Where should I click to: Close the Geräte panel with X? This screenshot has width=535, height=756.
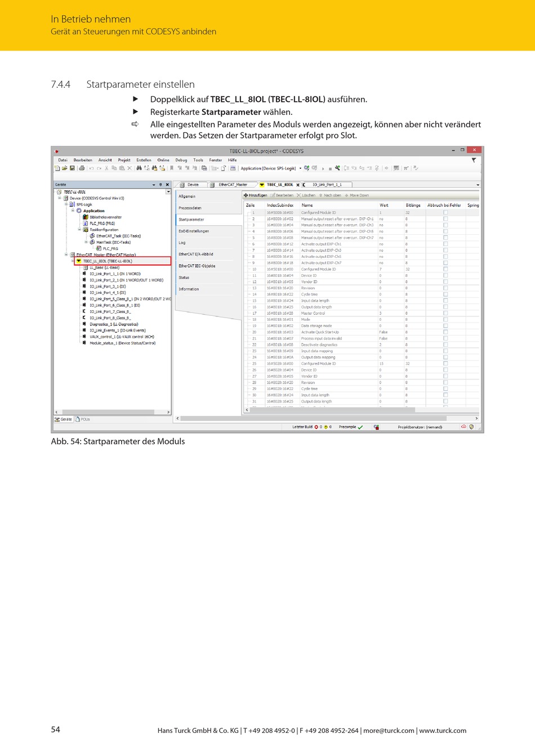pyautogui.click(x=167, y=185)
